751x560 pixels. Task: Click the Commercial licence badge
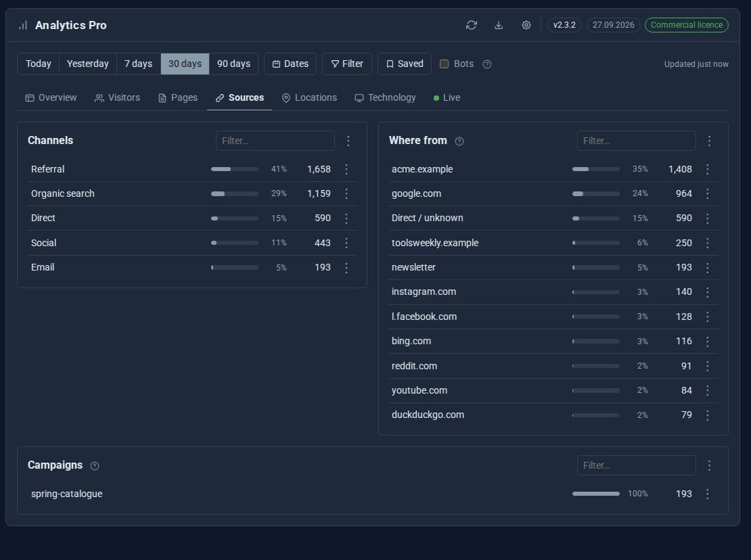pos(686,25)
